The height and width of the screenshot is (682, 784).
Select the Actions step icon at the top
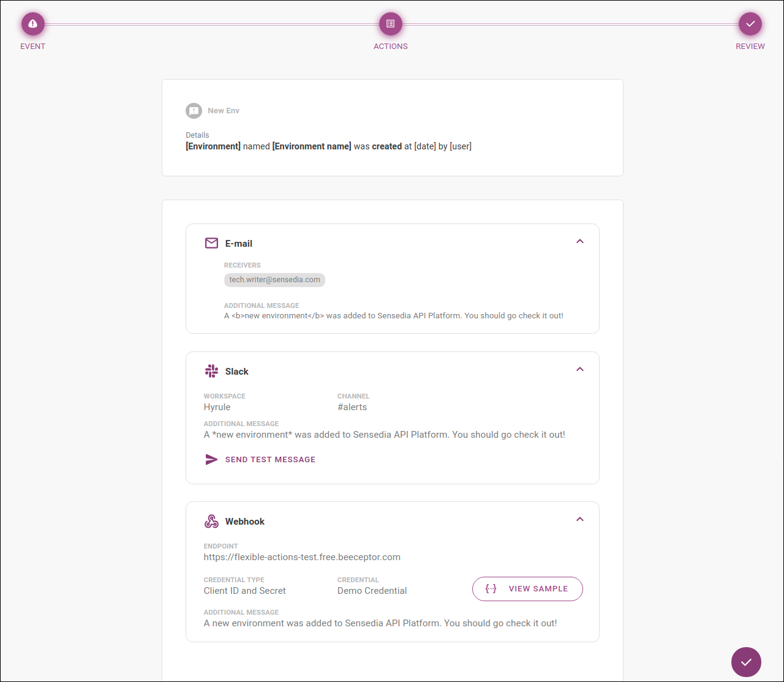[x=390, y=23]
